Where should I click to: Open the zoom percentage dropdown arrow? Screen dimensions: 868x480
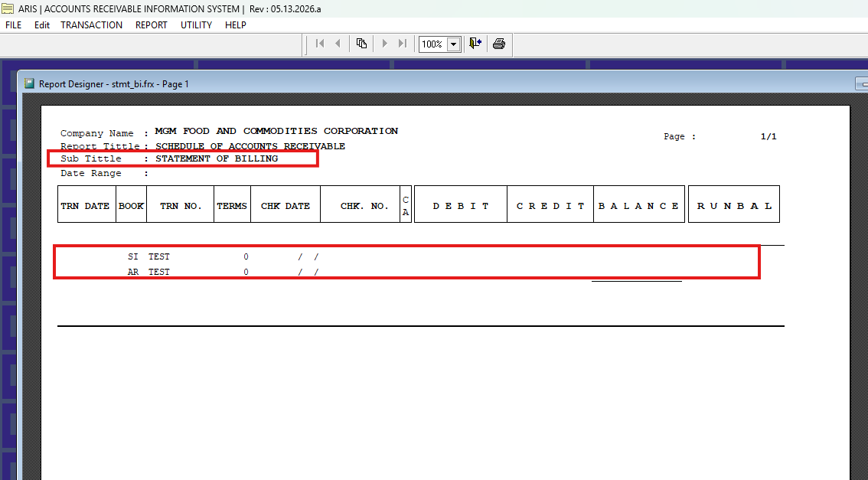tap(454, 44)
